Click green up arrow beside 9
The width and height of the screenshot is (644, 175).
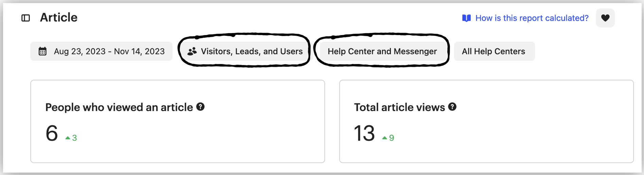click(384, 138)
